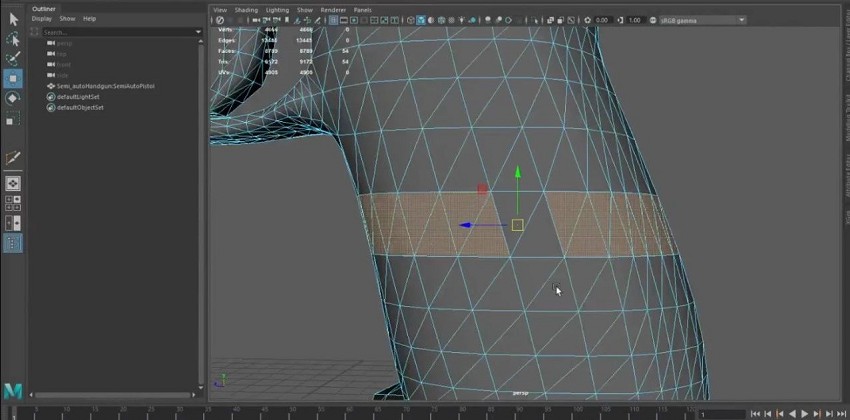Toggle the single perspective pane layout button

pyautogui.click(x=13, y=184)
